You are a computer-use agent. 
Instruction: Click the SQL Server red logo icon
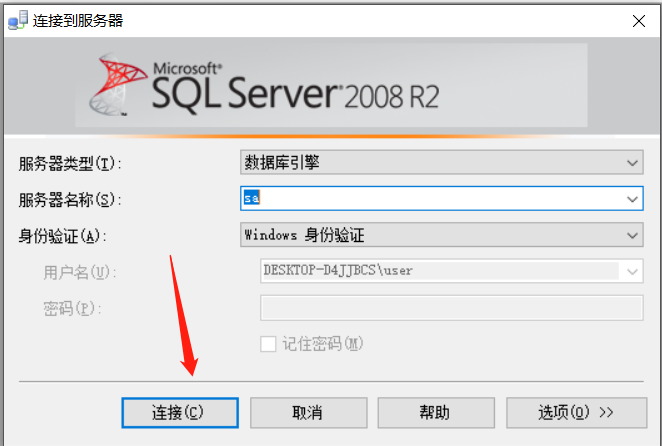[117, 84]
